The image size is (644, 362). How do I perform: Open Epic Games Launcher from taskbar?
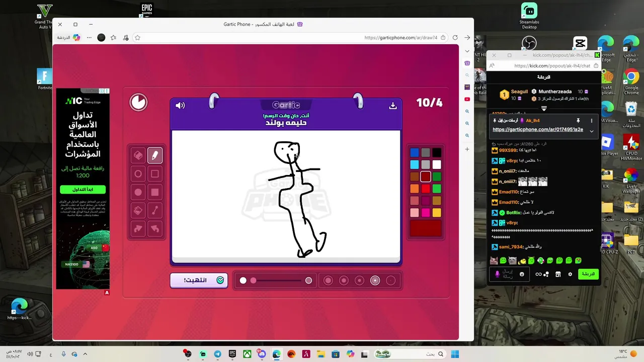(232, 354)
